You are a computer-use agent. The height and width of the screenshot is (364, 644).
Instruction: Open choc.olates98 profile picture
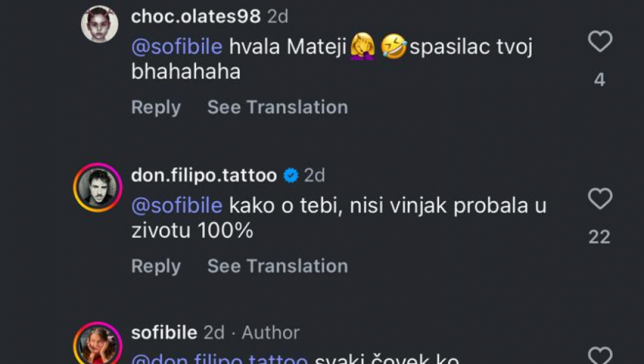pos(100,25)
